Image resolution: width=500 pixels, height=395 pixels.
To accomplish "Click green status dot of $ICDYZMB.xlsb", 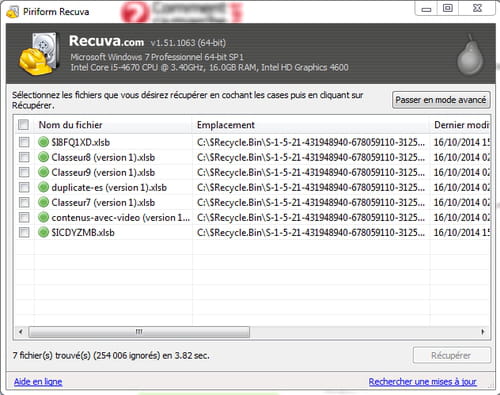I will tap(43, 232).
